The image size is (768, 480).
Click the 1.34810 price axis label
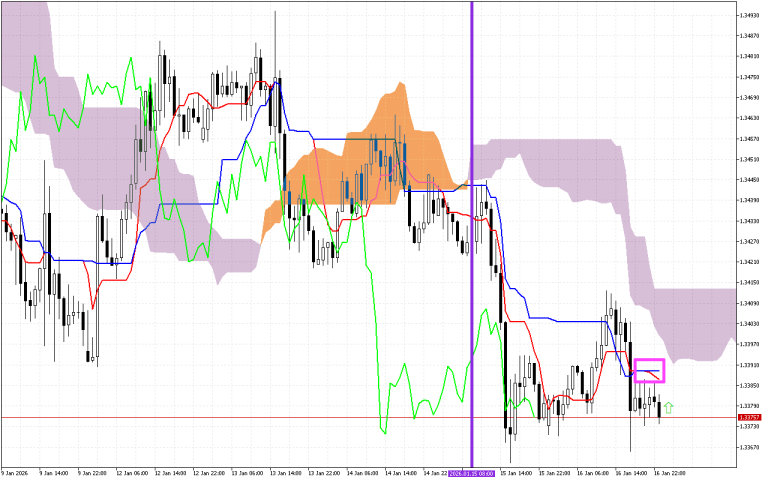pyautogui.click(x=750, y=57)
